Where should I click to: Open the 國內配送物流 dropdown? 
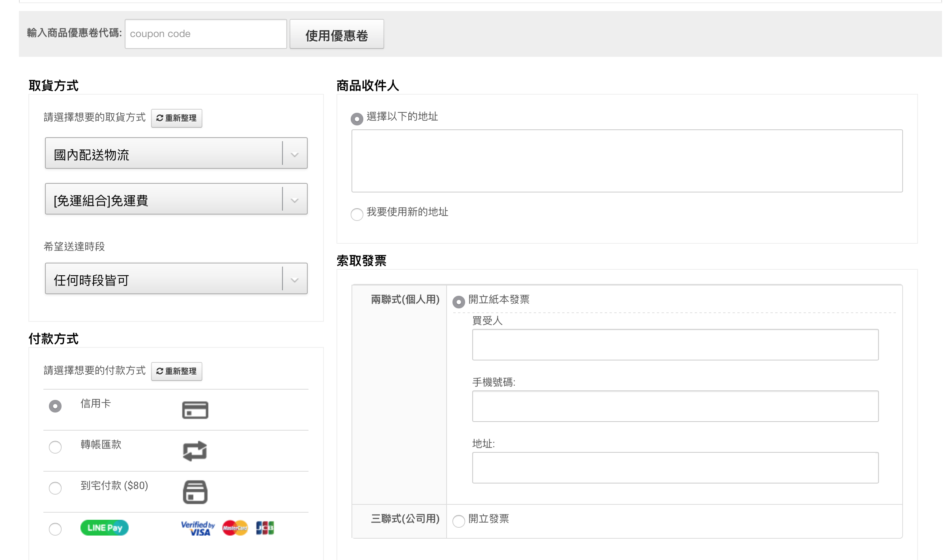click(x=176, y=153)
